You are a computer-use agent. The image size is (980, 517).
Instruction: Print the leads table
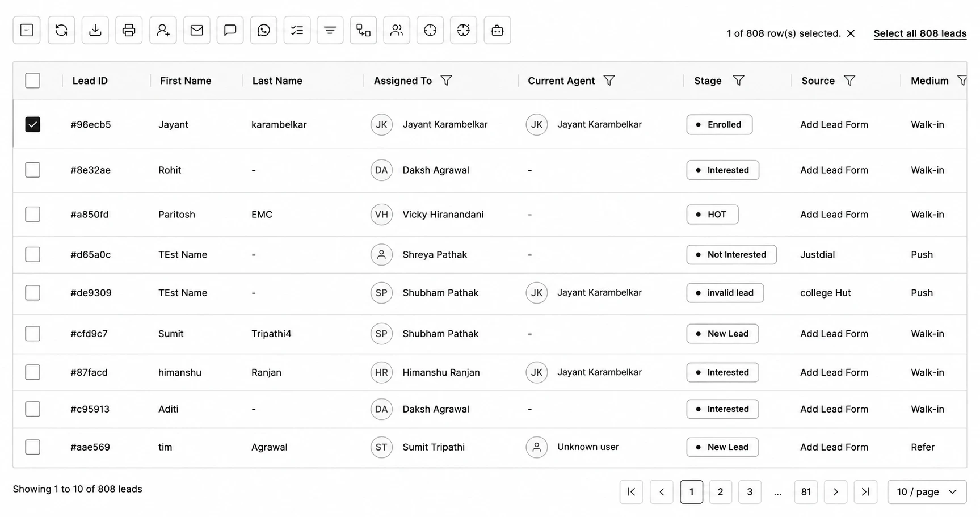coord(129,30)
